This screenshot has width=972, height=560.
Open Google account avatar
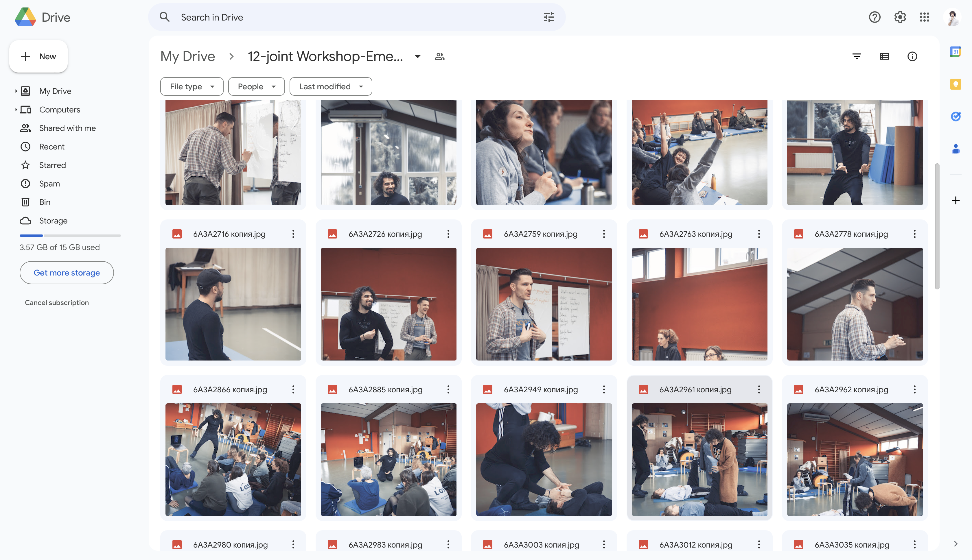click(952, 18)
